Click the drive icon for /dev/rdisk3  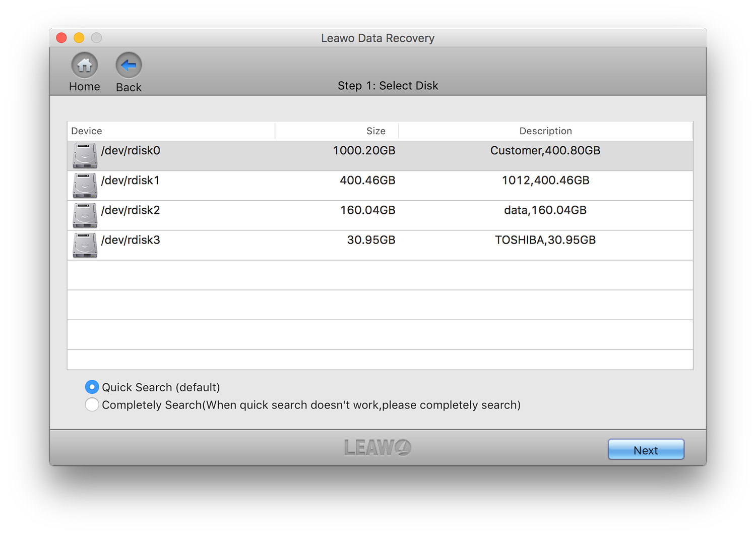85,245
